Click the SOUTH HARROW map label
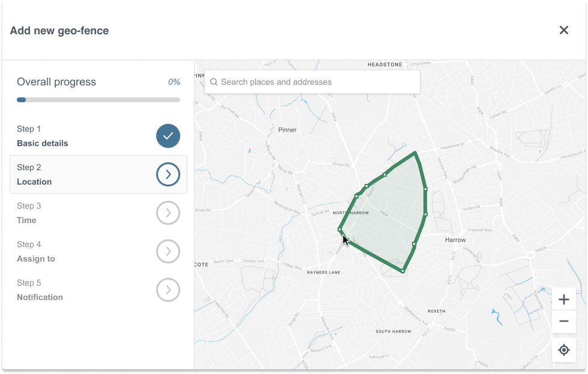Viewport: 588px width, 374px height. 393,331
